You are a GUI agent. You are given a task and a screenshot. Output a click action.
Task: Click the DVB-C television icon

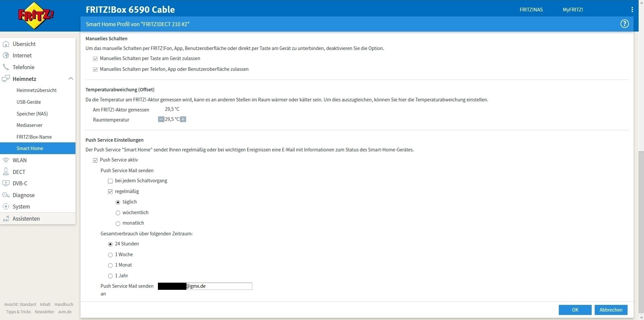point(6,183)
